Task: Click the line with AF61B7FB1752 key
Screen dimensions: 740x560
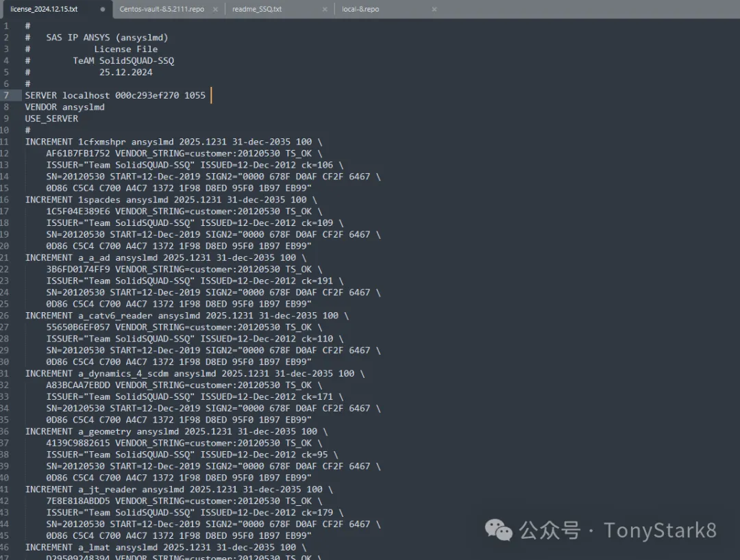Action: [x=184, y=153]
